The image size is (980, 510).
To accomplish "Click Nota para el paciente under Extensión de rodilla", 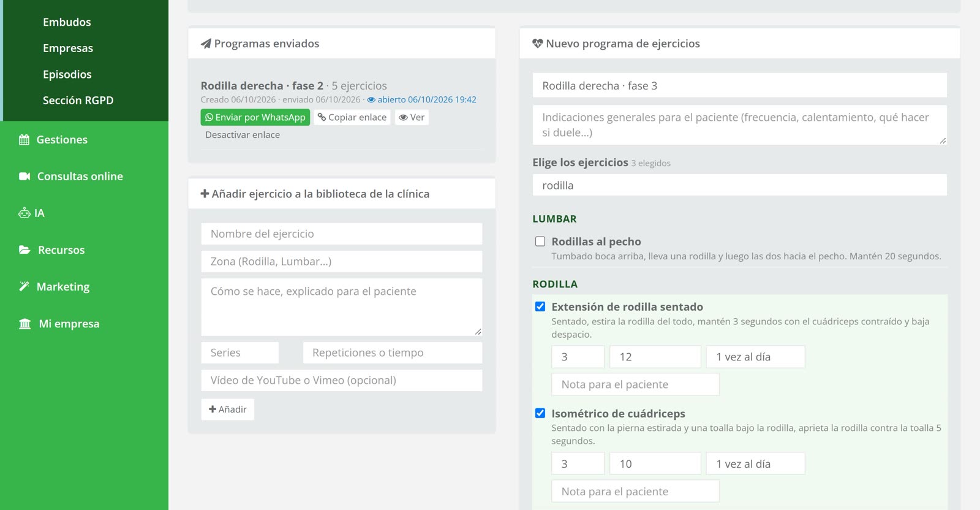I will pyautogui.click(x=635, y=384).
